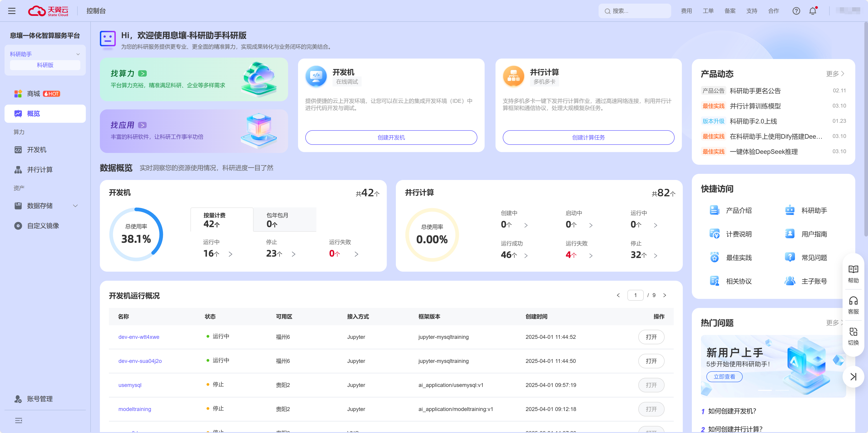
Task: Go to previous page of 开发机运行概况
Action: tap(618, 295)
